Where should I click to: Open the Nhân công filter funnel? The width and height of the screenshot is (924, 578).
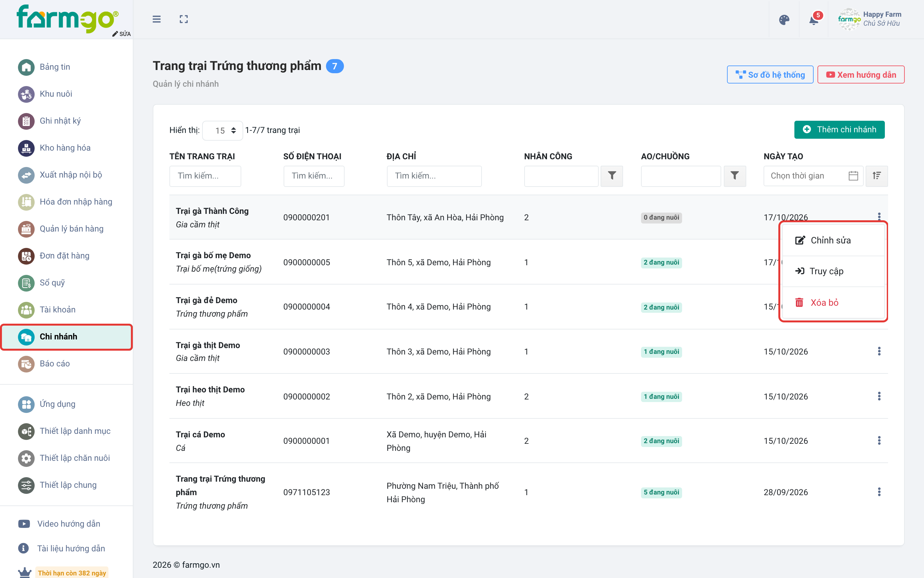(612, 176)
